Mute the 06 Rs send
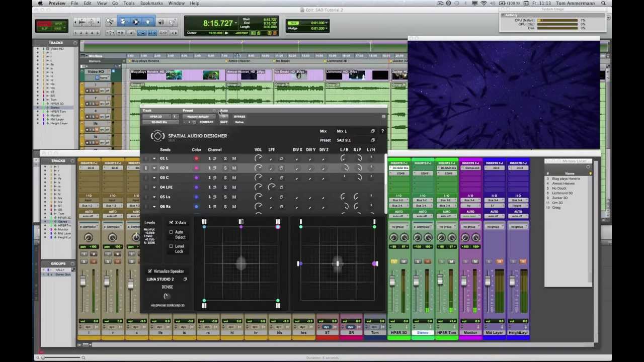 (x=234, y=207)
